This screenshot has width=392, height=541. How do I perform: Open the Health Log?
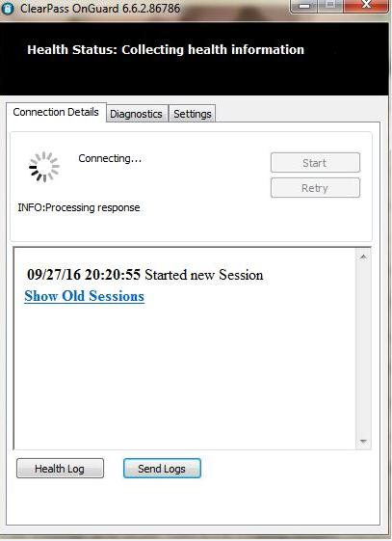[x=60, y=469]
